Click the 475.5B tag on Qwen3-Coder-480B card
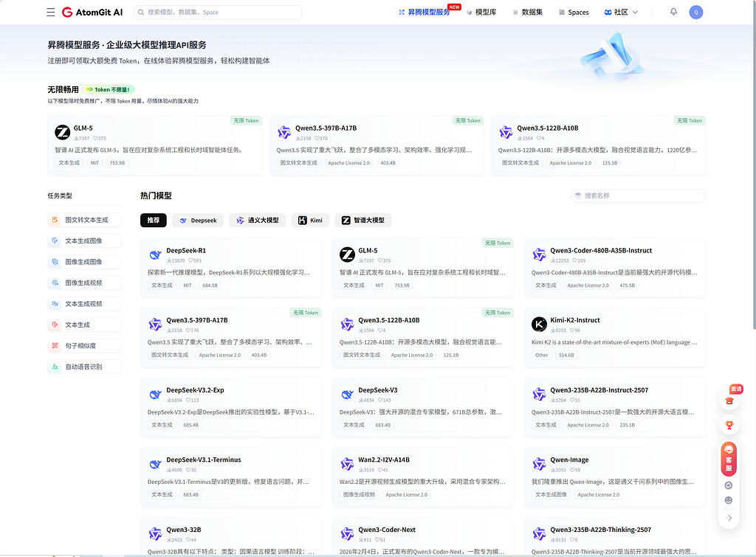Viewport: 756px width, 557px height. tap(627, 286)
